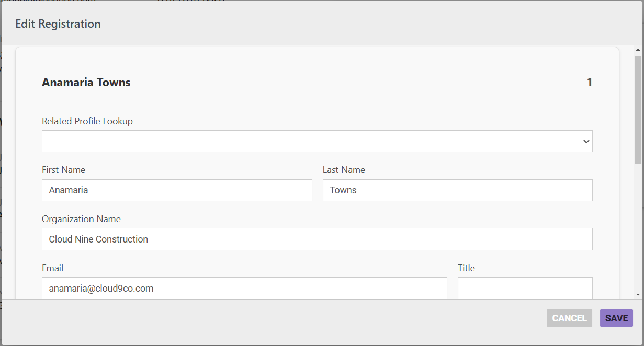The image size is (644, 346).
Task: Click the Edit Registration dialog title
Action: (58, 24)
